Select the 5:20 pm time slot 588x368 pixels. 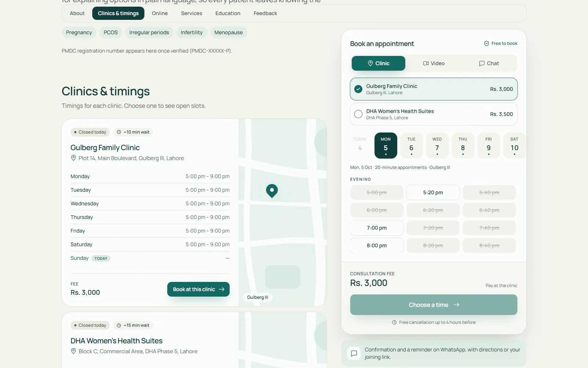tap(433, 192)
